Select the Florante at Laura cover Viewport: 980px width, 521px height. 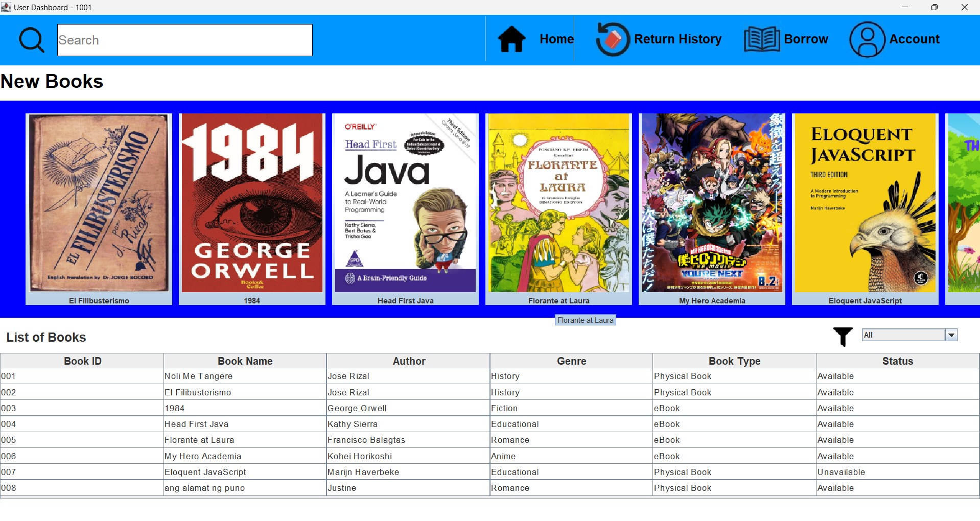tap(558, 203)
